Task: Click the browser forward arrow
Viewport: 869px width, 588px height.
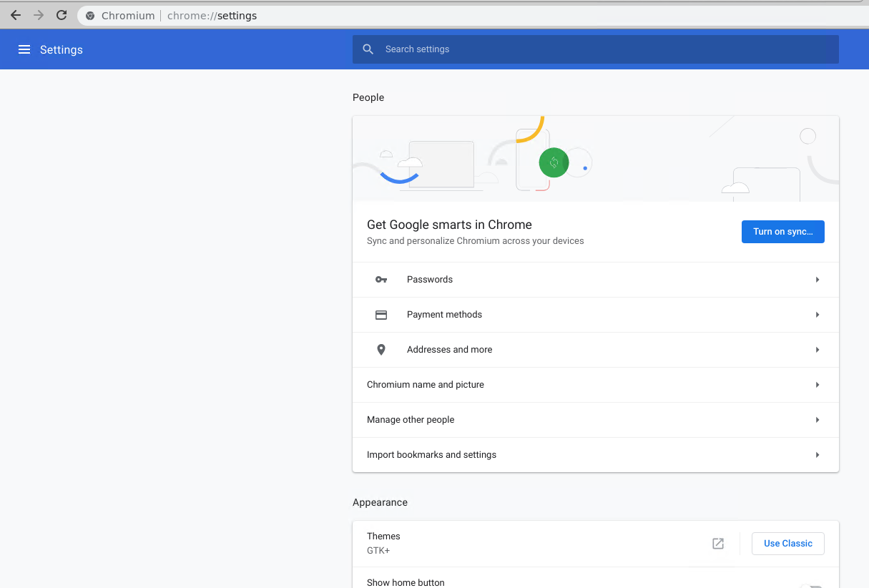Action: [39, 15]
